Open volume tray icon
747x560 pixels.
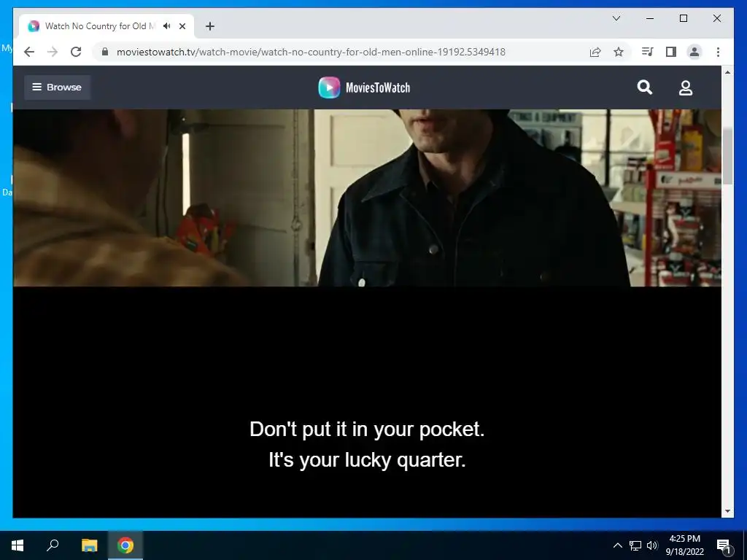tap(652, 545)
